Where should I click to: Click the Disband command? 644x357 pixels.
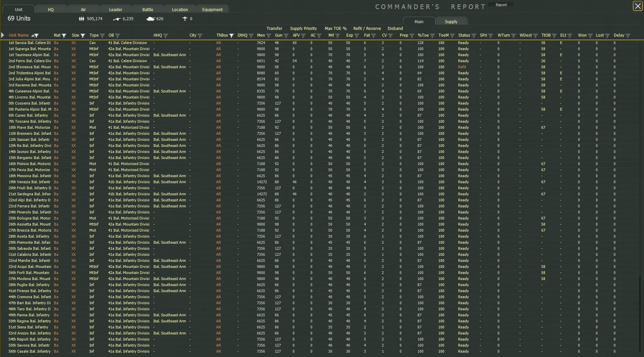(395, 29)
